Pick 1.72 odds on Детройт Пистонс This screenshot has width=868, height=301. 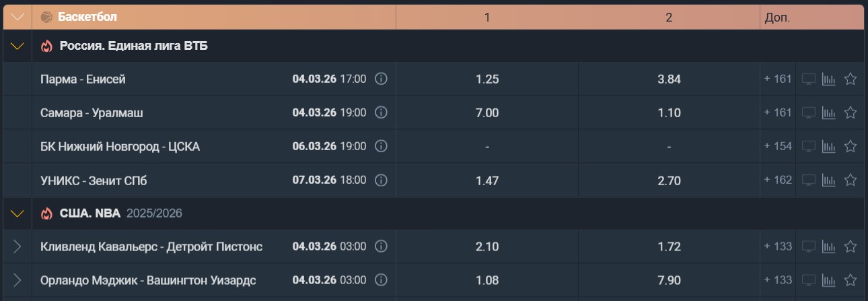669,246
